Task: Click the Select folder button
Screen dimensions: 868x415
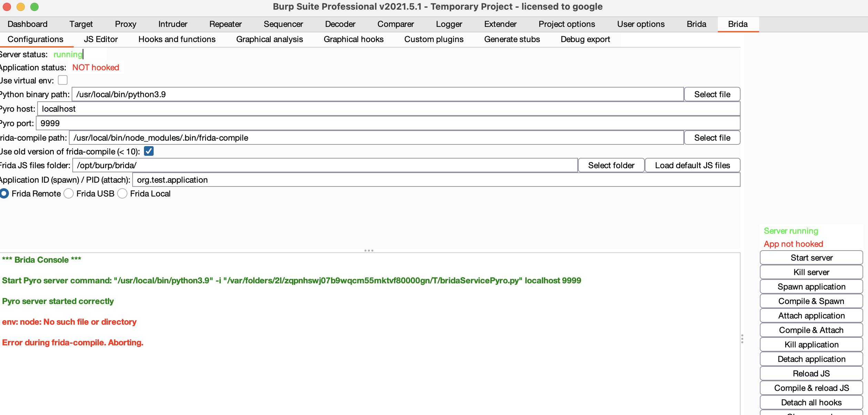Action: coord(611,165)
